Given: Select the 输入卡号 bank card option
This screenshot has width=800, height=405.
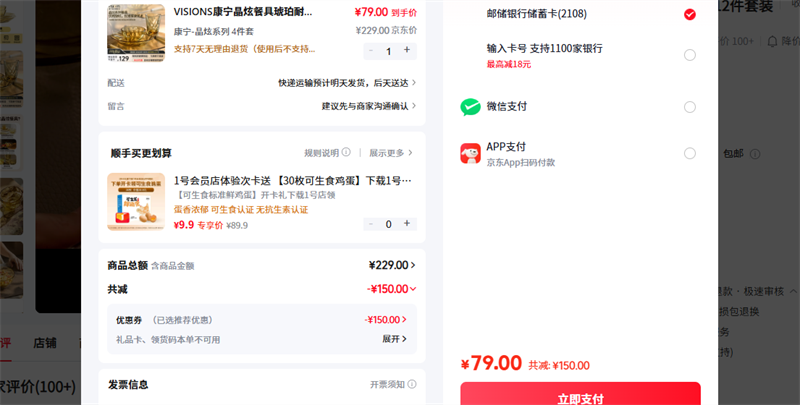Looking at the screenshot, I should pyautogui.click(x=689, y=54).
